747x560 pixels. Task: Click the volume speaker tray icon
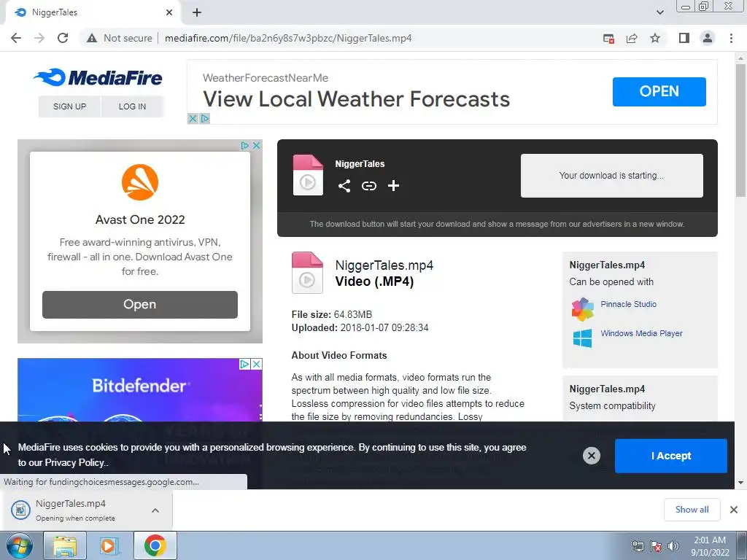(673, 546)
